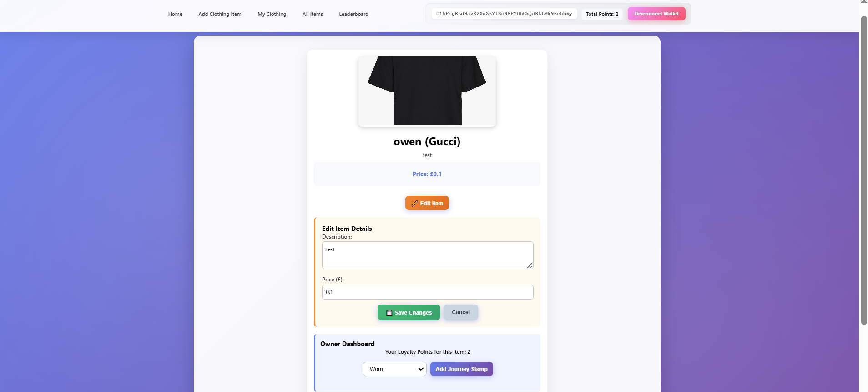Click the Edit Item button
Screen dimensions: 868x392
427,203
